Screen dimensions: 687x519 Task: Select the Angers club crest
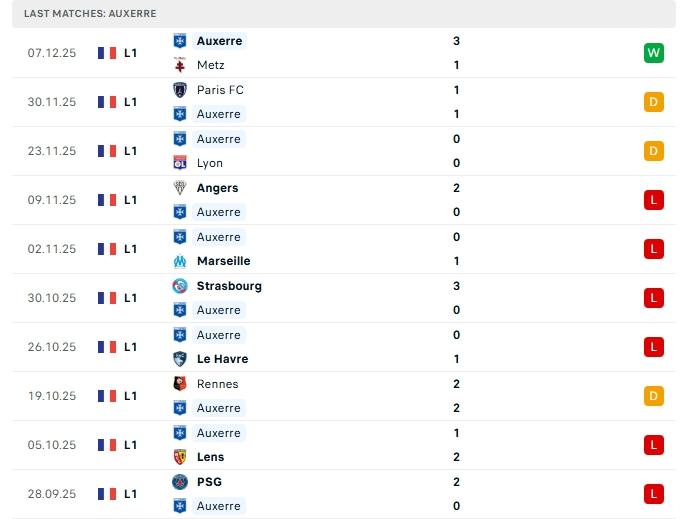coord(180,188)
